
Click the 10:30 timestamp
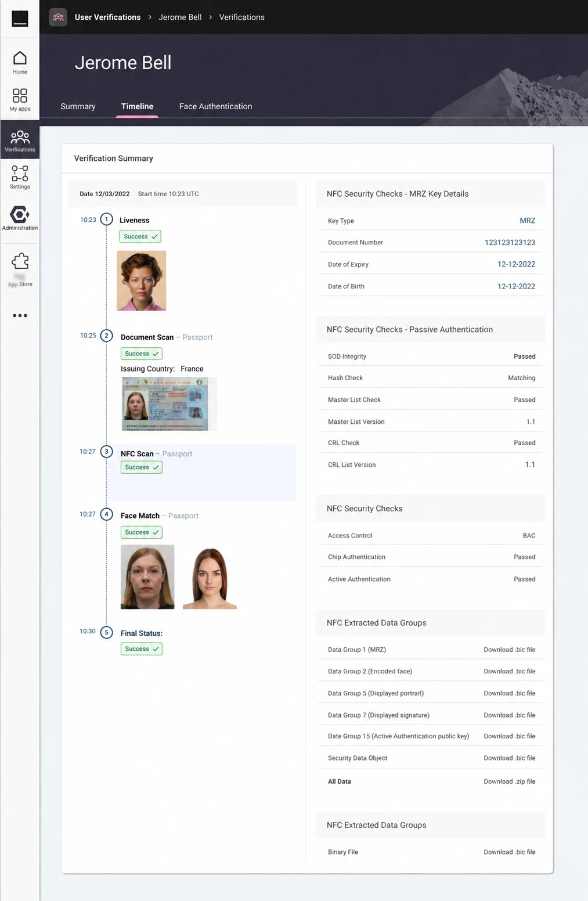pos(88,631)
